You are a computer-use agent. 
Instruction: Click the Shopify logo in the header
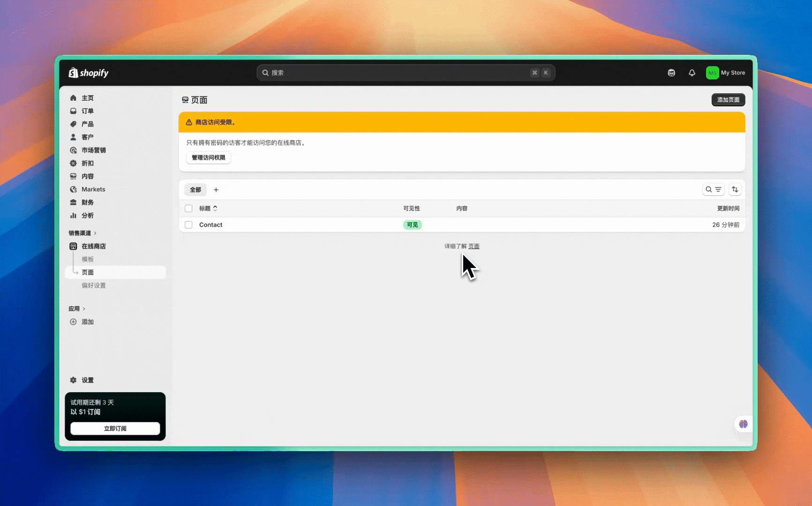pyautogui.click(x=89, y=73)
